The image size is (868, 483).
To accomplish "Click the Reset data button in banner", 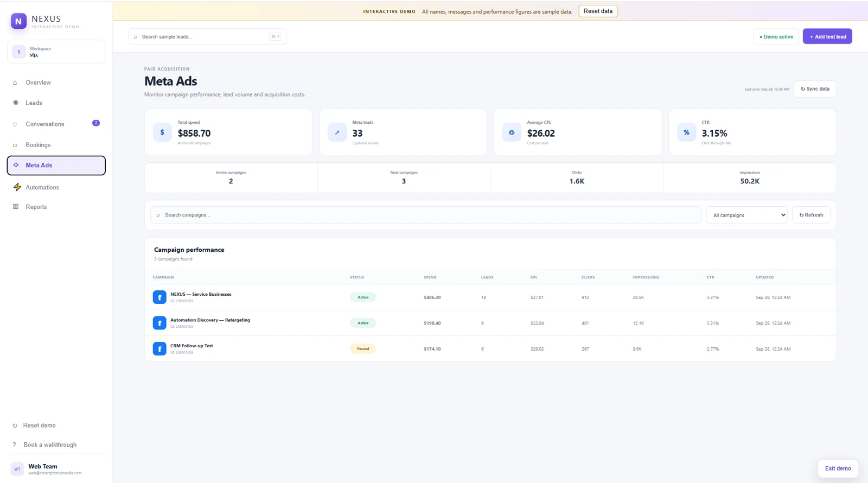I will pyautogui.click(x=598, y=11).
